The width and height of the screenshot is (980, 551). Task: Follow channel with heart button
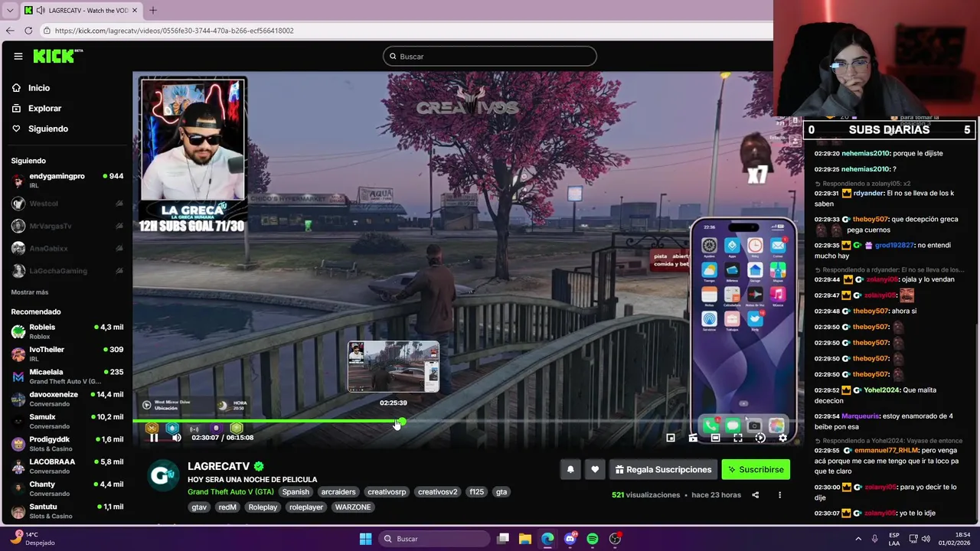tap(595, 470)
